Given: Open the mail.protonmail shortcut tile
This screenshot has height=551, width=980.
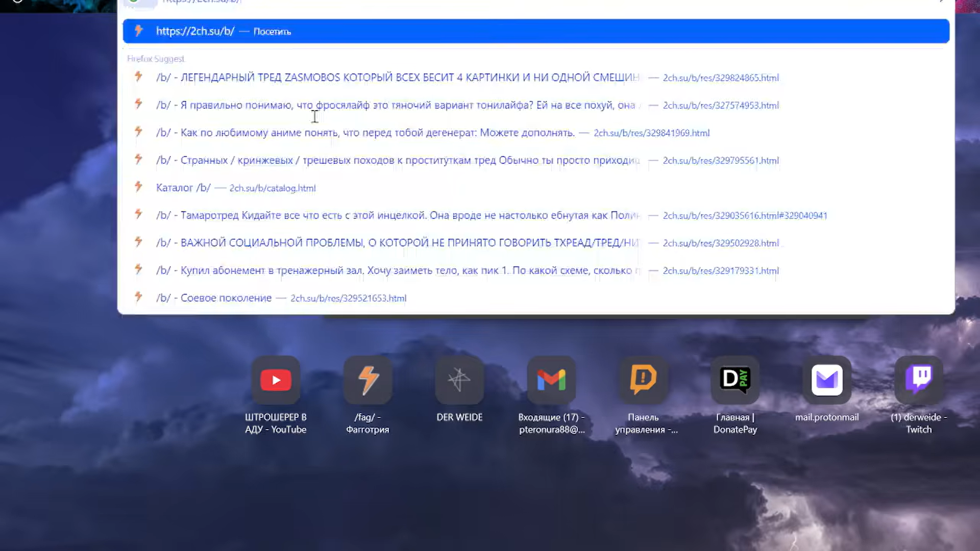Looking at the screenshot, I should tap(827, 380).
